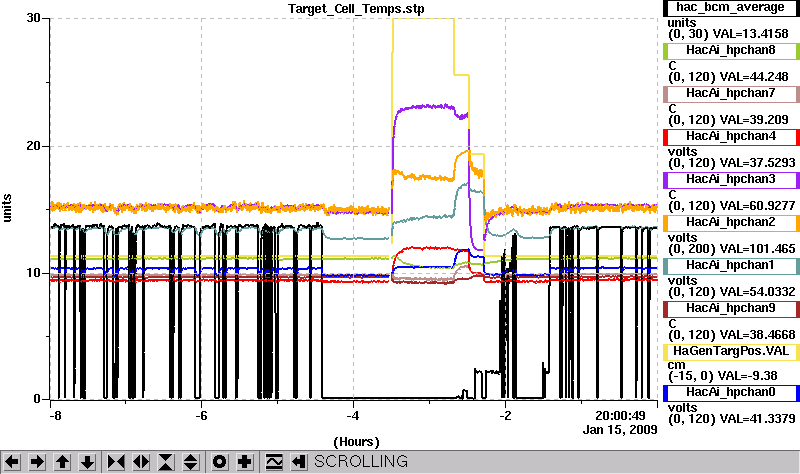The width and height of the screenshot is (800, 474).
Task: Select the HacAi_hpchan7 curve legend
Action: (x=731, y=93)
